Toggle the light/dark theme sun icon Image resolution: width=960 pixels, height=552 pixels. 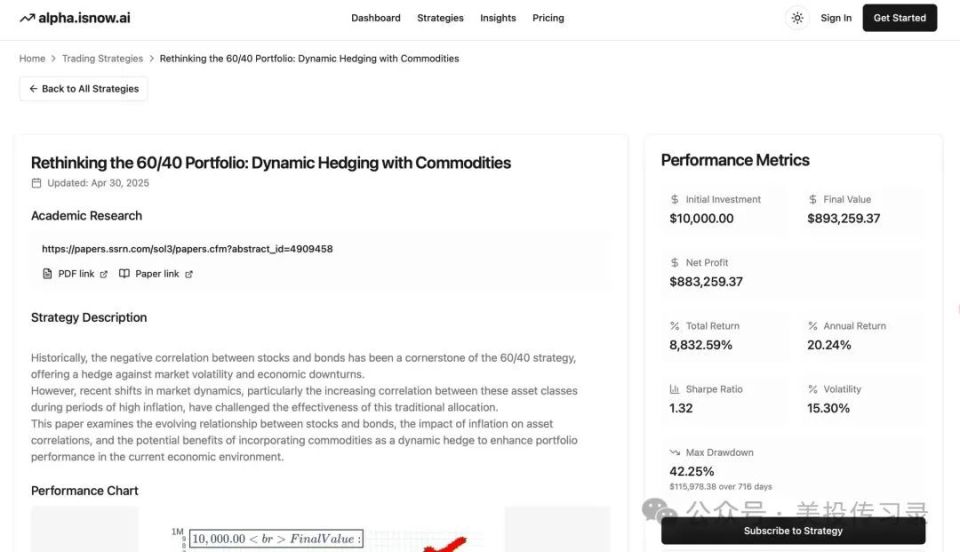(797, 18)
